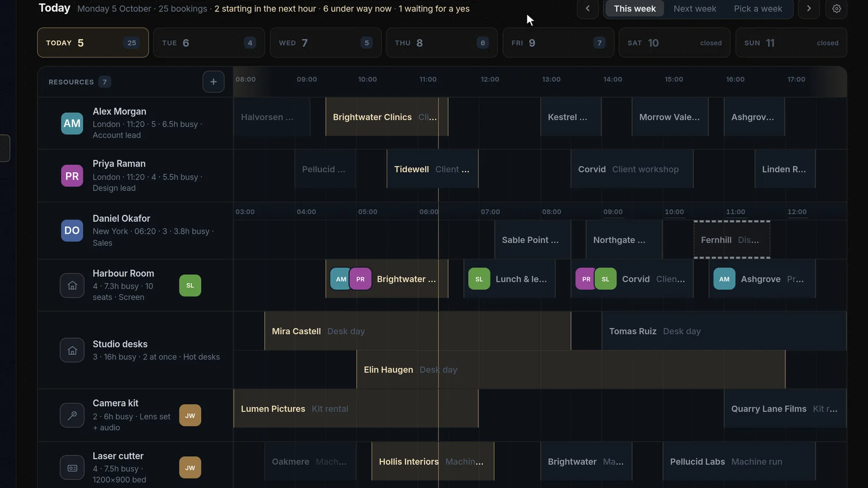Image resolution: width=868 pixels, height=488 pixels.
Task: Click AM avatar on Ashgrove room booking
Action: 724,279
